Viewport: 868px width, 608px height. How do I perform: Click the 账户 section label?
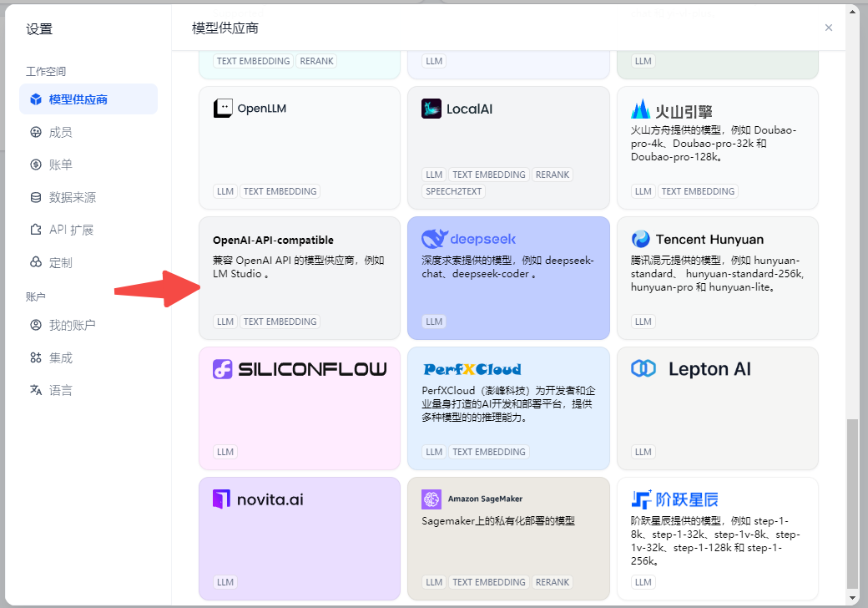35,296
